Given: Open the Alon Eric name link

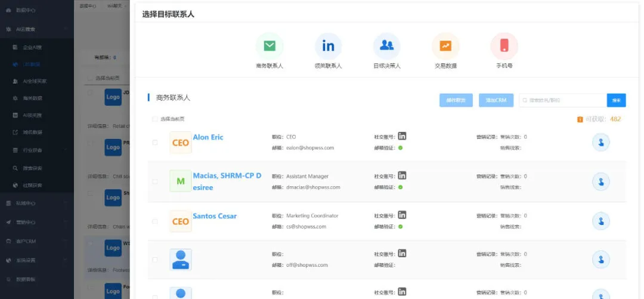Looking at the screenshot, I should point(208,137).
